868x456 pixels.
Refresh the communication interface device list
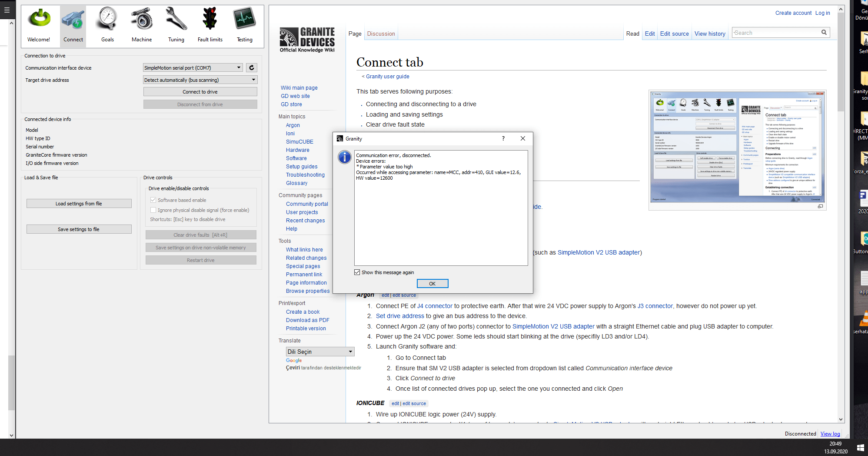tap(252, 67)
